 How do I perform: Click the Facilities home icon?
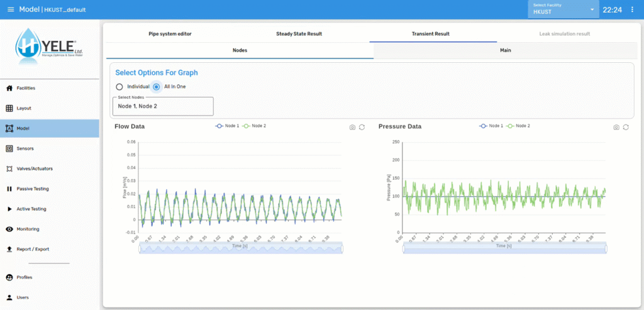[9, 88]
